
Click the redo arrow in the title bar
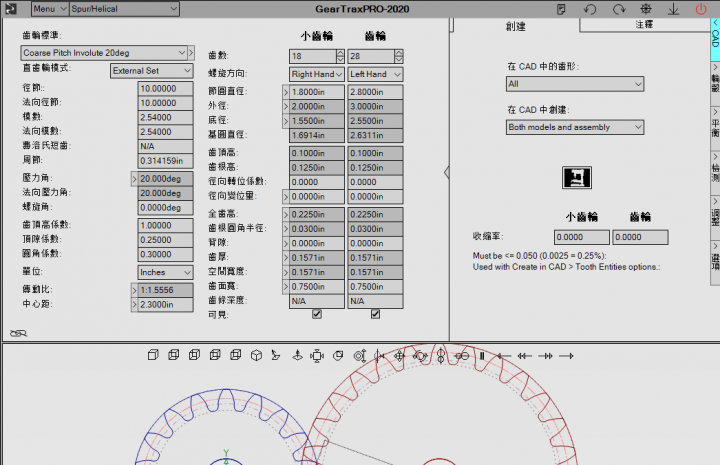(x=619, y=9)
